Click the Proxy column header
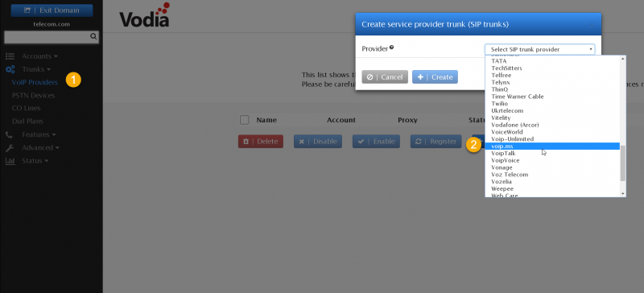 [x=407, y=120]
